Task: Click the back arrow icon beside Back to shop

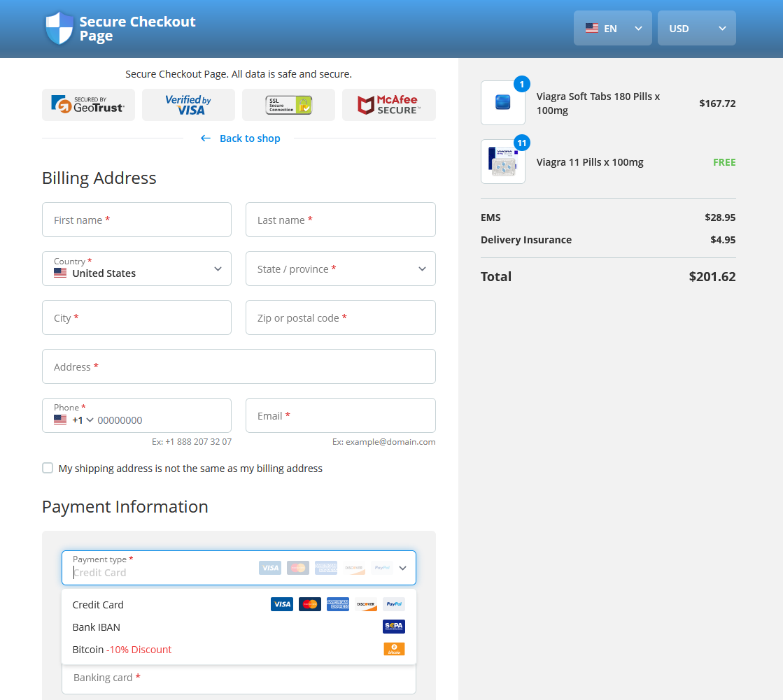Action: pos(205,138)
